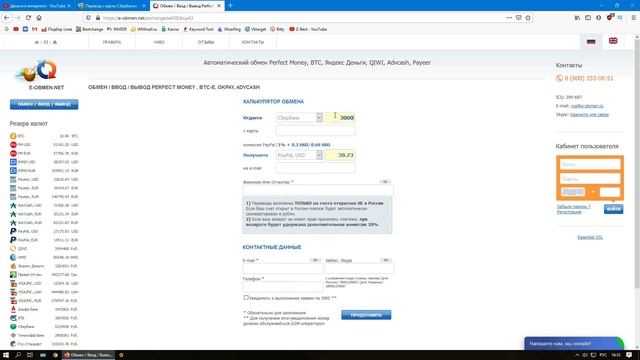640x360 pixels.
Task: Click the PM USD reserve icon
Action: point(13,144)
